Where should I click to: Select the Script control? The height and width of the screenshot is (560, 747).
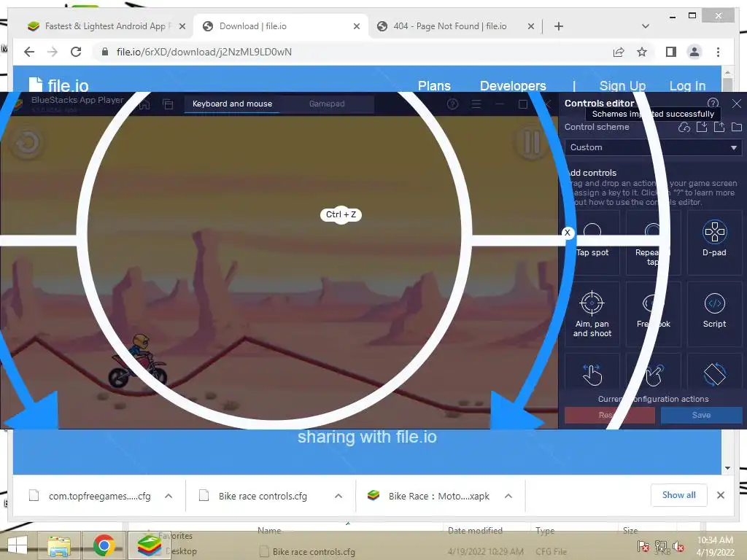pyautogui.click(x=714, y=314)
